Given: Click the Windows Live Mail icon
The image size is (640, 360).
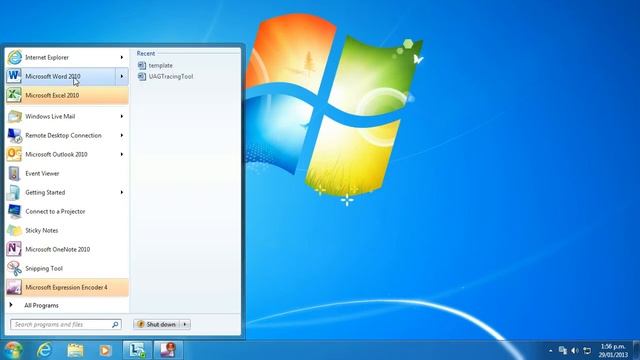Looking at the screenshot, I should click(14, 116).
